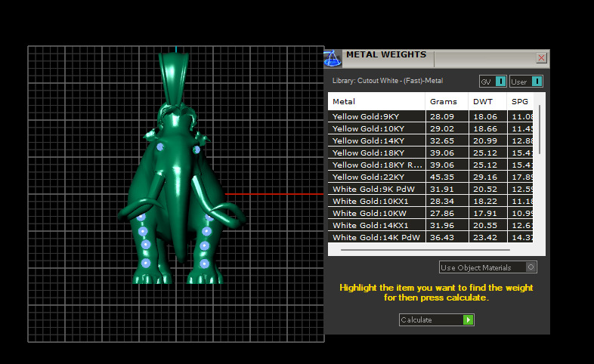The height and width of the screenshot is (364, 594).
Task: Click the 32.65 grams cell
Action: click(x=447, y=140)
